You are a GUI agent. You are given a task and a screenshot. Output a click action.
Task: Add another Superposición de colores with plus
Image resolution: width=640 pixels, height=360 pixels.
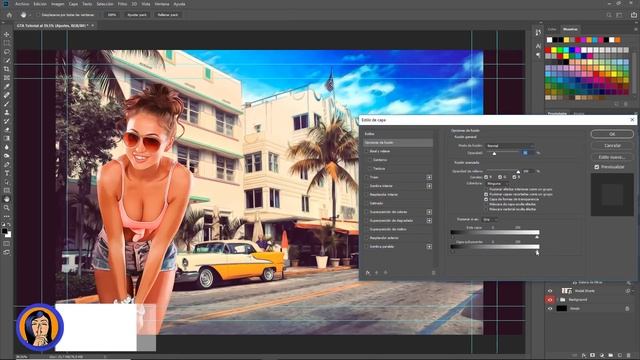(x=429, y=212)
